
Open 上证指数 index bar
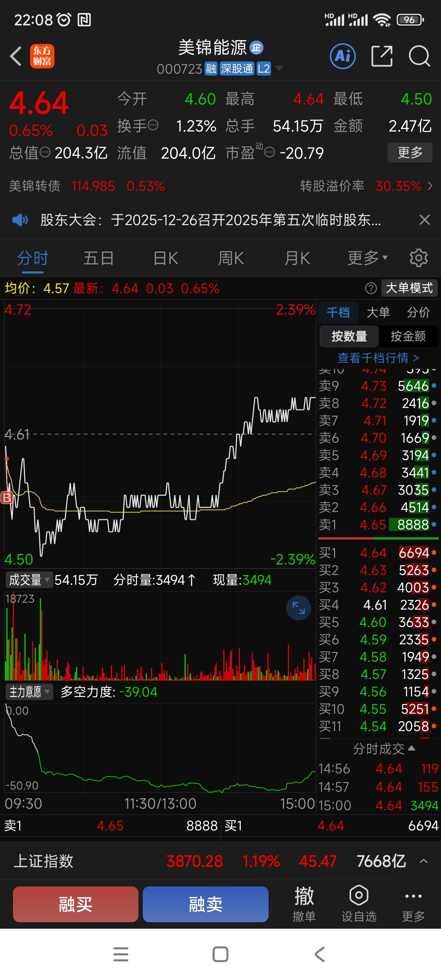[x=220, y=861]
